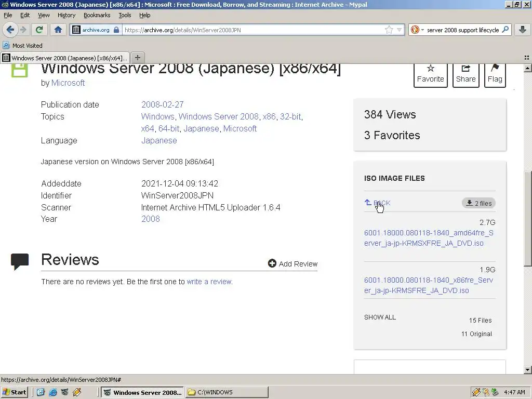The width and height of the screenshot is (532, 399).
Task: Open the 32-bit topic link
Action: click(290, 116)
